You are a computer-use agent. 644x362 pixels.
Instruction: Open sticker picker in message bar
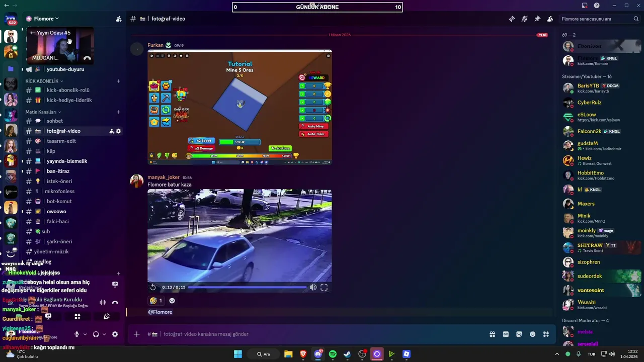coord(519,334)
